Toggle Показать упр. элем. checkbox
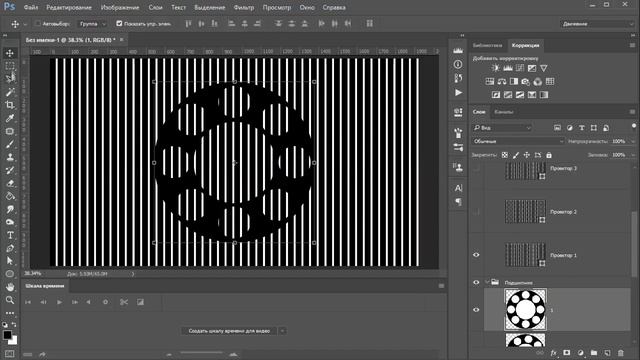640x360 pixels. click(119, 24)
